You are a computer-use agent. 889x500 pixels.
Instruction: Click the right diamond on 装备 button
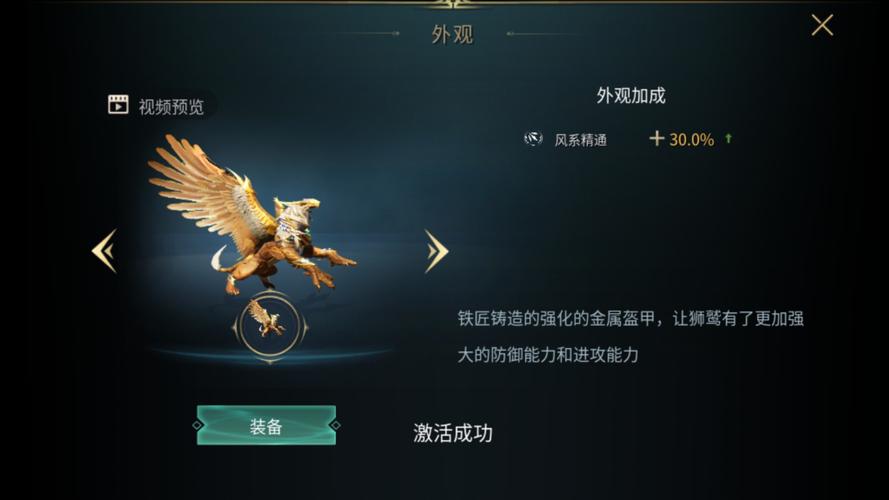tap(335, 425)
